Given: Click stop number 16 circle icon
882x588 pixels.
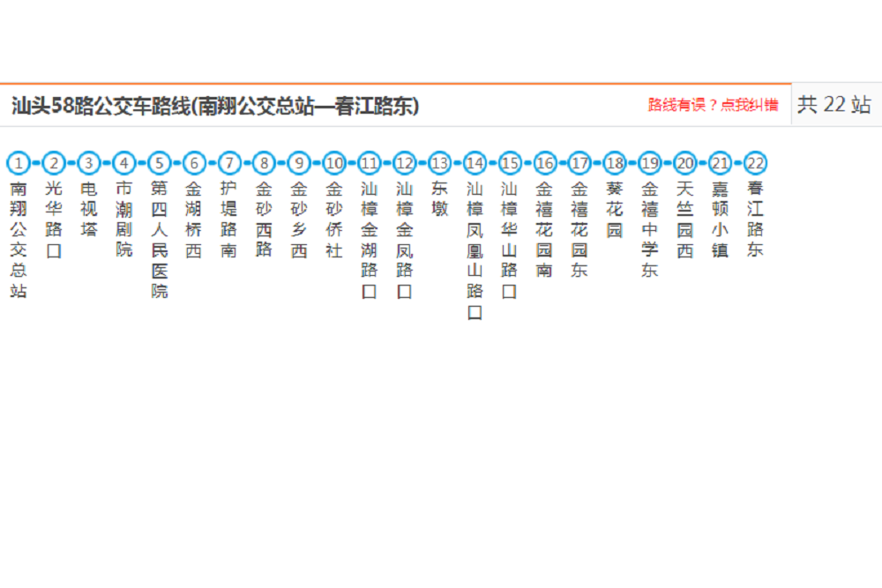Looking at the screenshot, I should click(x=544, y=163).
